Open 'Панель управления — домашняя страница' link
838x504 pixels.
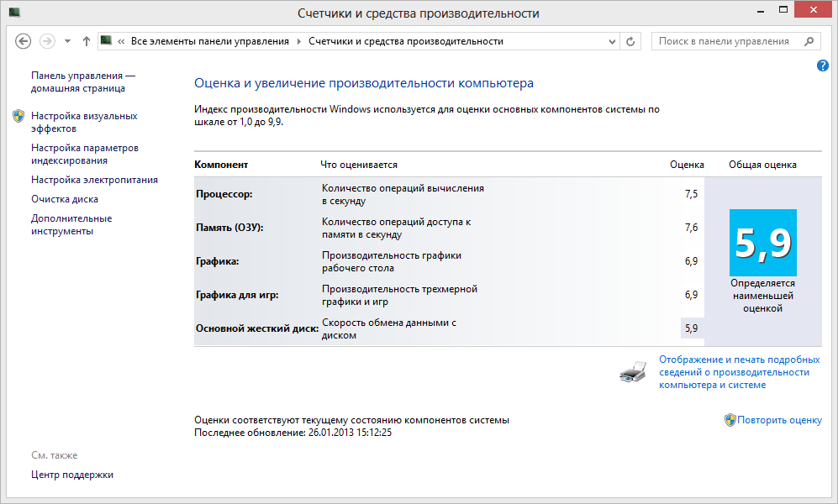coord(83,81)
